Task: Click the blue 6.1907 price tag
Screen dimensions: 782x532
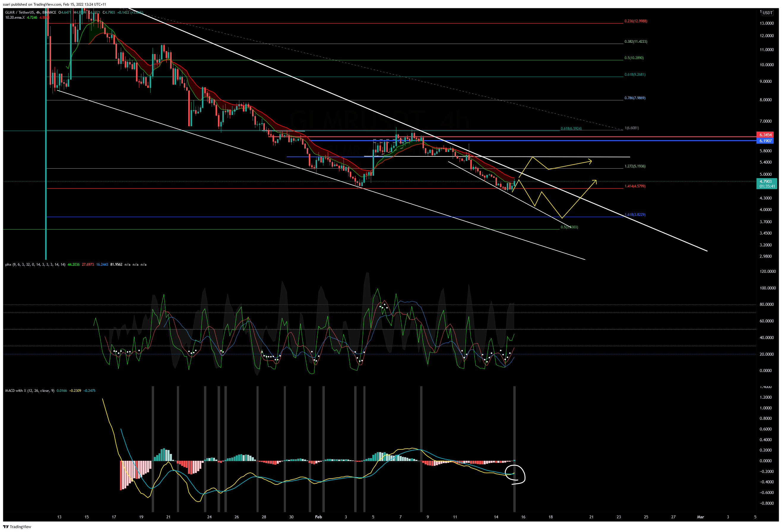Action: tap(765, 141)
